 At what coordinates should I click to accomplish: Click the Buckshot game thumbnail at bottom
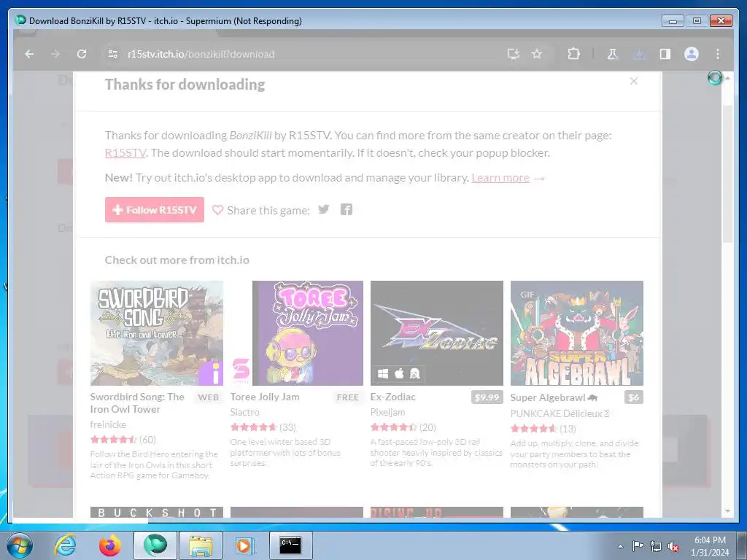157,512
